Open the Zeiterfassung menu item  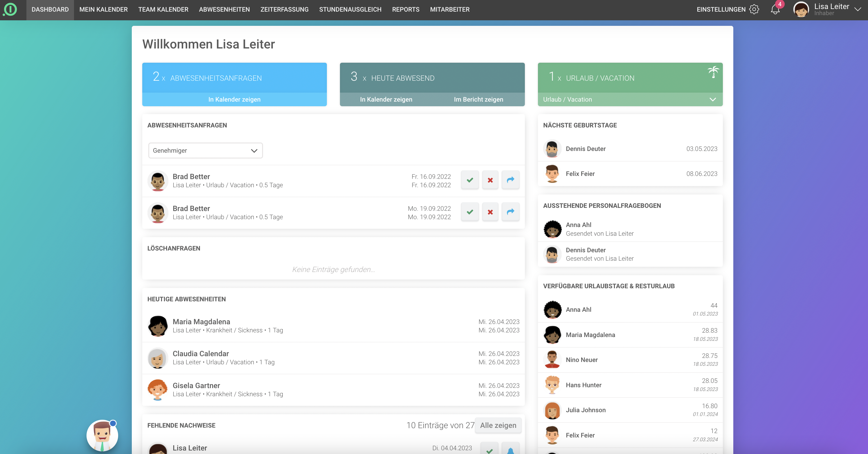point(284,10)
